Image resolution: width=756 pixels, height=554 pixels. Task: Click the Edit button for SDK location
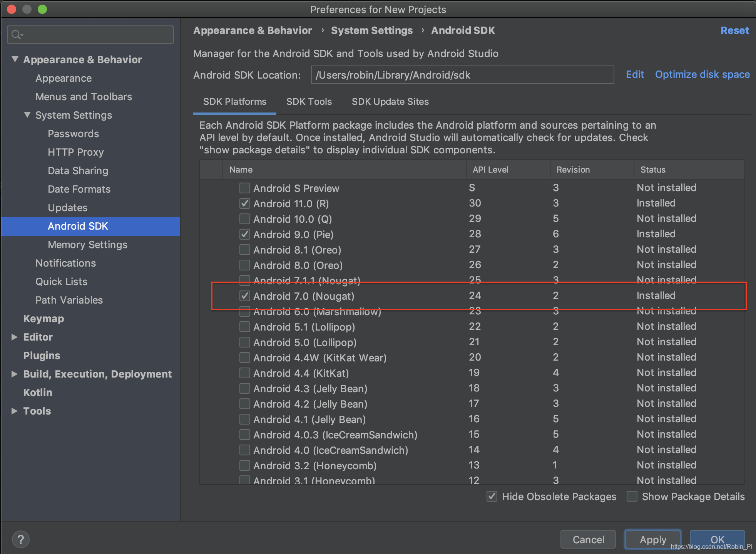point(633,75)
